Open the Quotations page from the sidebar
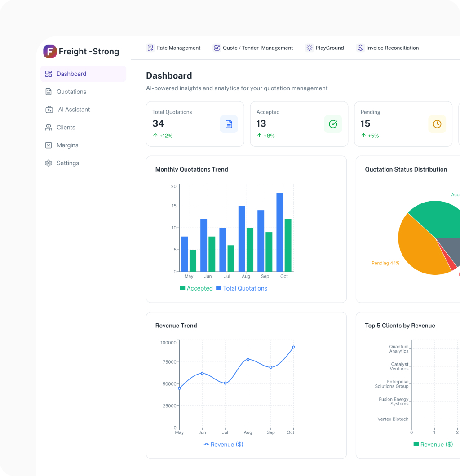This screenshot has width=460, height=476. (x=71, y=92)
